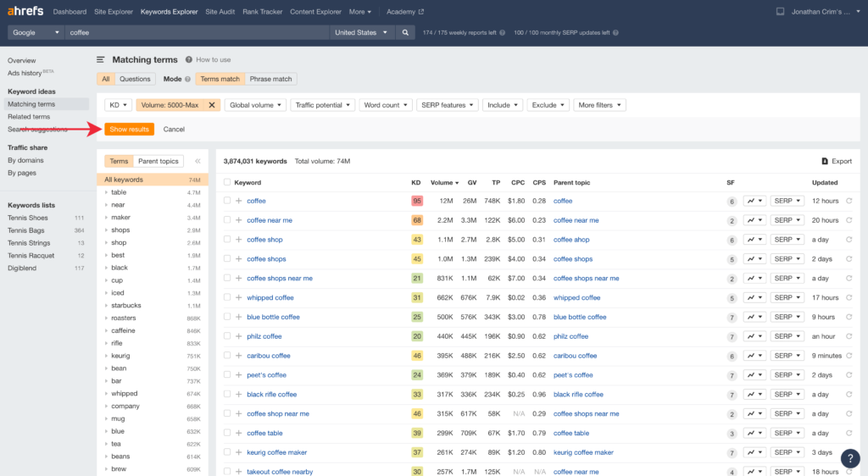Open the United States country dropdown
This screenshot has height=476, width=868.
click(x=361, y=33)
